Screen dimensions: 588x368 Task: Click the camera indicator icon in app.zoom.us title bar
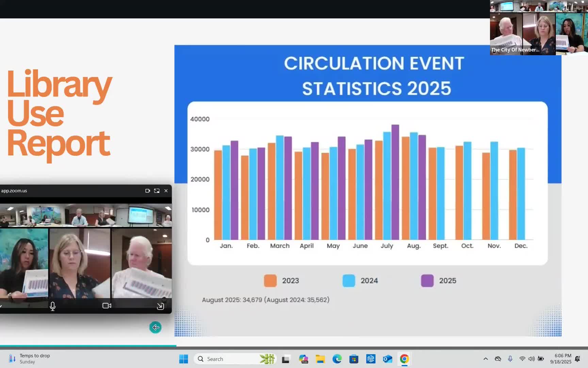[x=148, y=191]
